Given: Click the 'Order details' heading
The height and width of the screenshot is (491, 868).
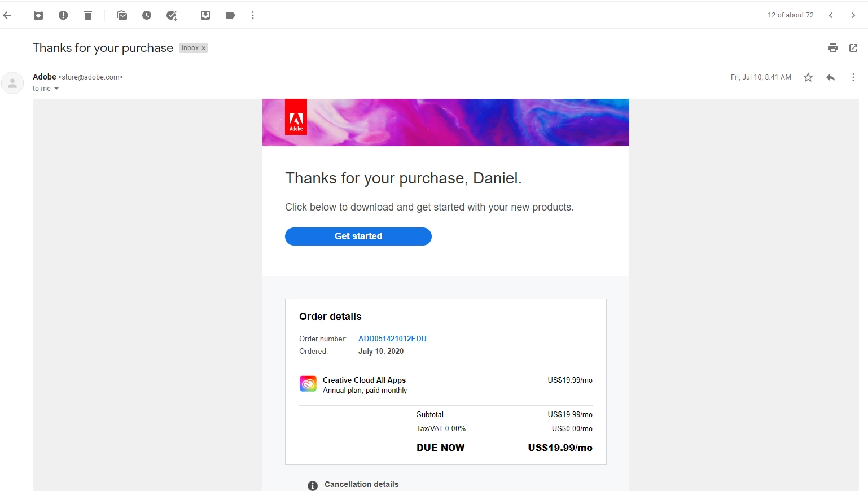Looking at the screenshot, I should point(330,317).
